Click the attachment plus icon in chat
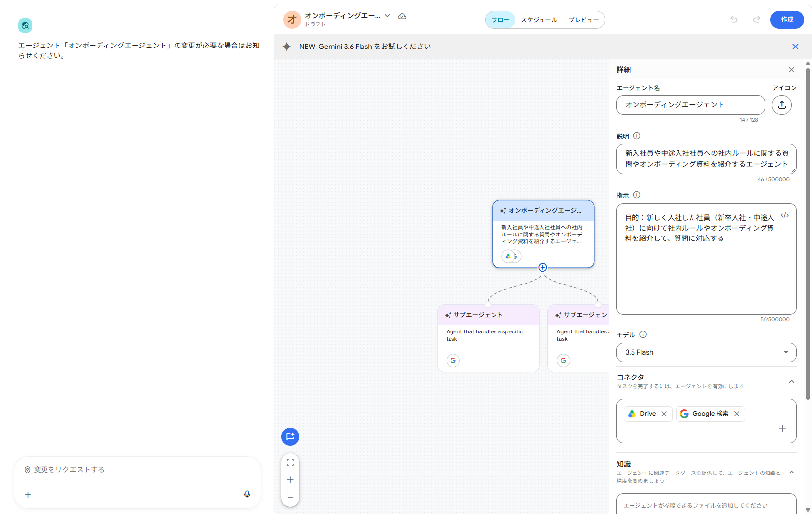 pyautogui.click(x=28, y=495)
